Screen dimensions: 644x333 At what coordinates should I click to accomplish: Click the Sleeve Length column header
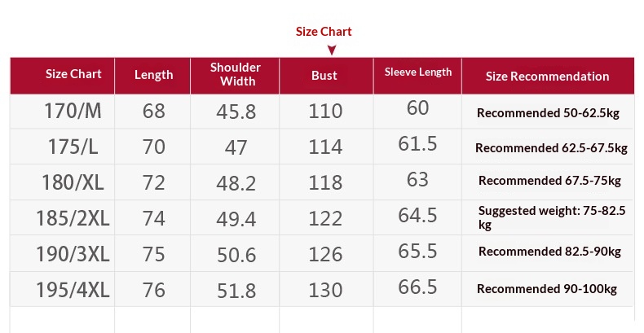point(417,72)
